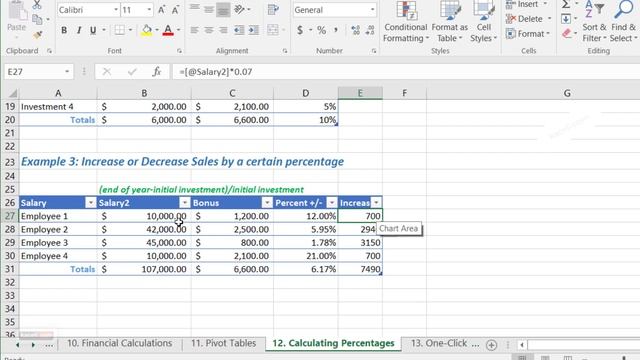Image resolution: width=640 pixels, height=360 pixels.
Task: Open the Salary column filter dropdown
Action: click(x=91, y=203)
